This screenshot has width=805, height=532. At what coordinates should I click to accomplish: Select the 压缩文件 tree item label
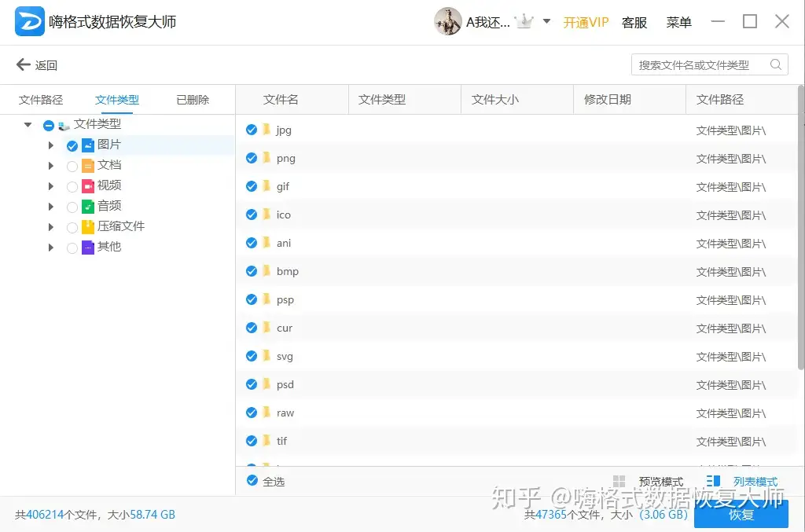(121, 226)
